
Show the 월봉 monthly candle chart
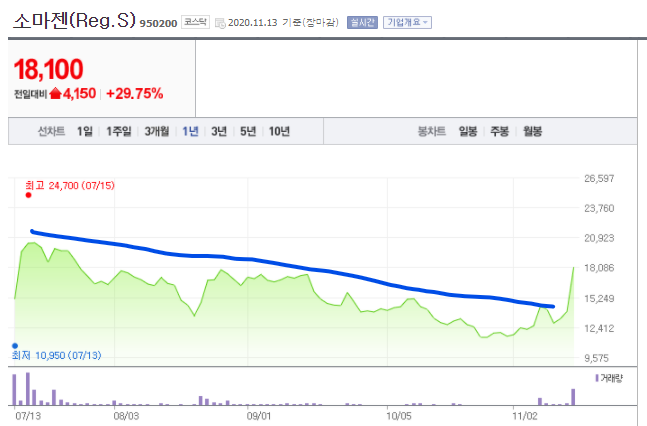click(x=533, y=131)
